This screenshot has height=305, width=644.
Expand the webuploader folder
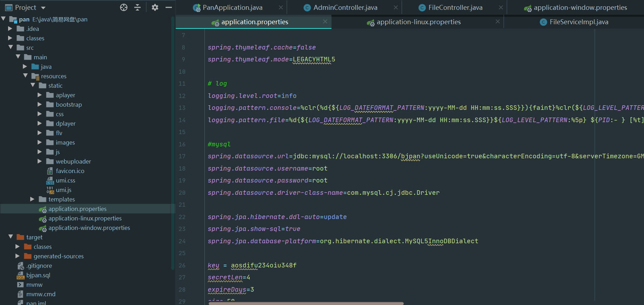pyautogui.click(x=40, y=161)
